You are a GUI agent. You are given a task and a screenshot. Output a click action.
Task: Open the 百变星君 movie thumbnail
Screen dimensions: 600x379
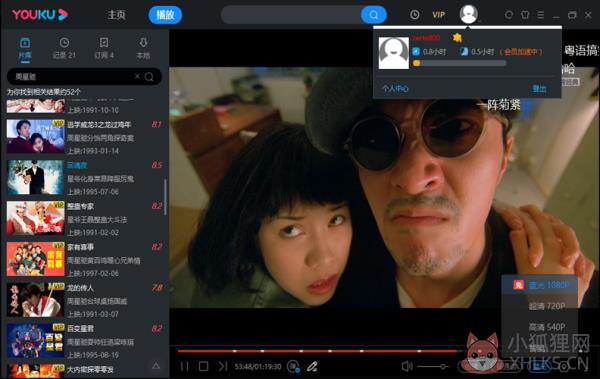click(35, 340)
